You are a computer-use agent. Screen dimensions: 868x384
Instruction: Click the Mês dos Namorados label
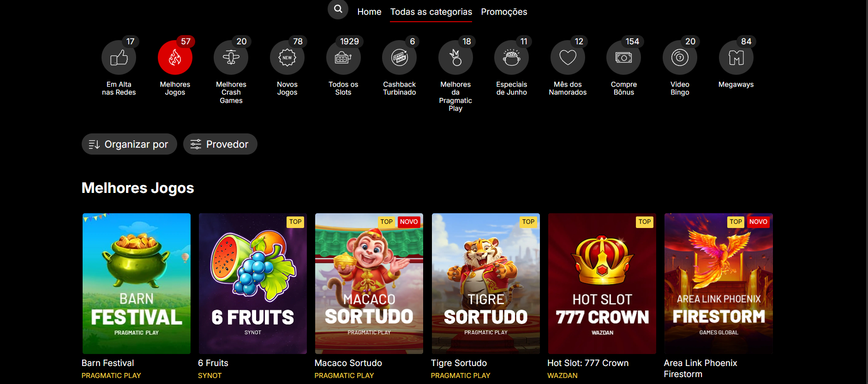pyautogui.click(x=568, y=88)
